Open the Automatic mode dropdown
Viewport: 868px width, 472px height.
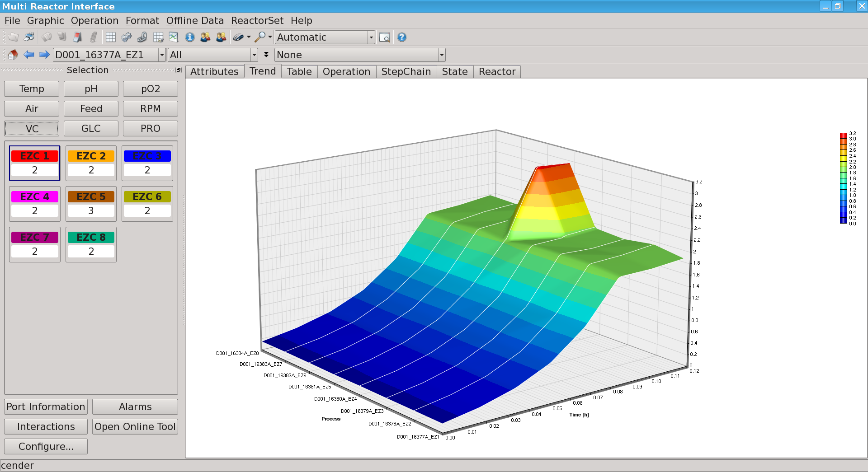(371, 37)
